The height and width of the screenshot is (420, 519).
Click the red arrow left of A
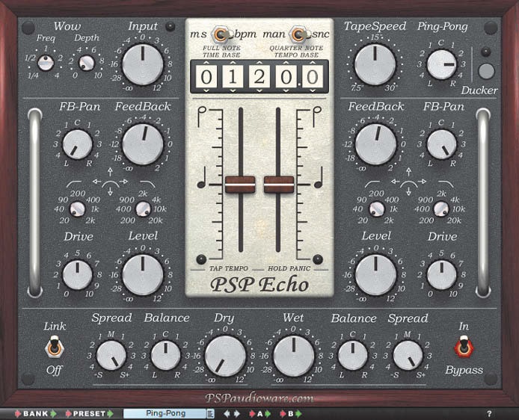tap(252, 413)
